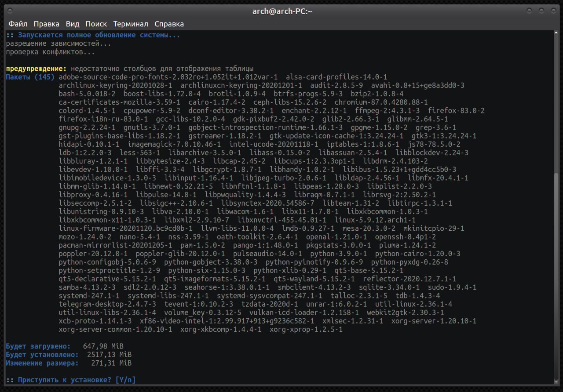Viewport: 563px width, 392px height.
Task: Click the "разрешение зависимостей..." line
Action: 58,44
